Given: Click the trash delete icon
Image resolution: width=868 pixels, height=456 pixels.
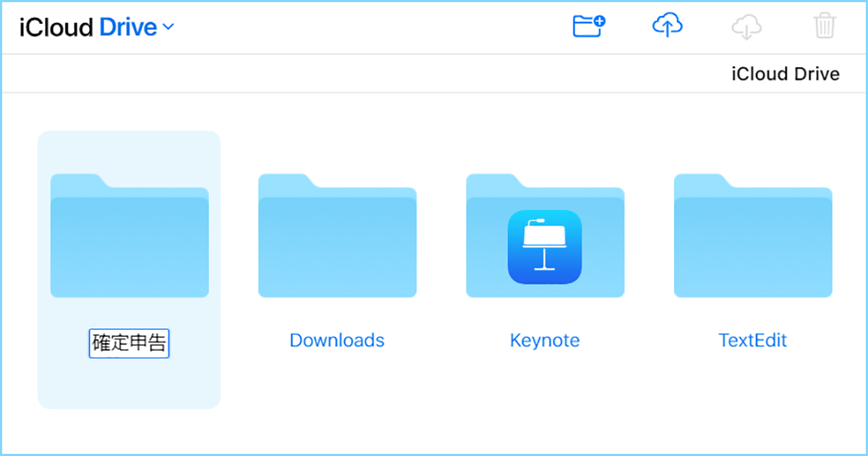Looking at the screenshot, I should [x=825, y=27].
